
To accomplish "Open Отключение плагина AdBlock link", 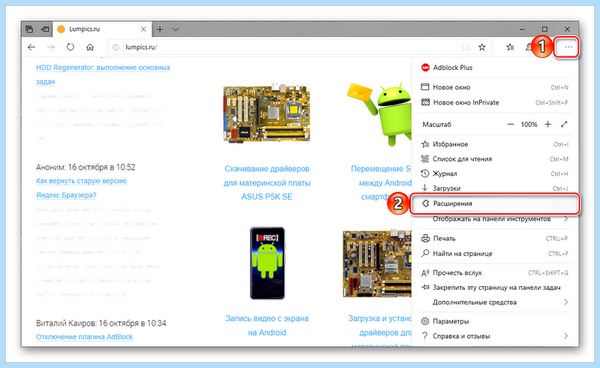I will point(84,337).
